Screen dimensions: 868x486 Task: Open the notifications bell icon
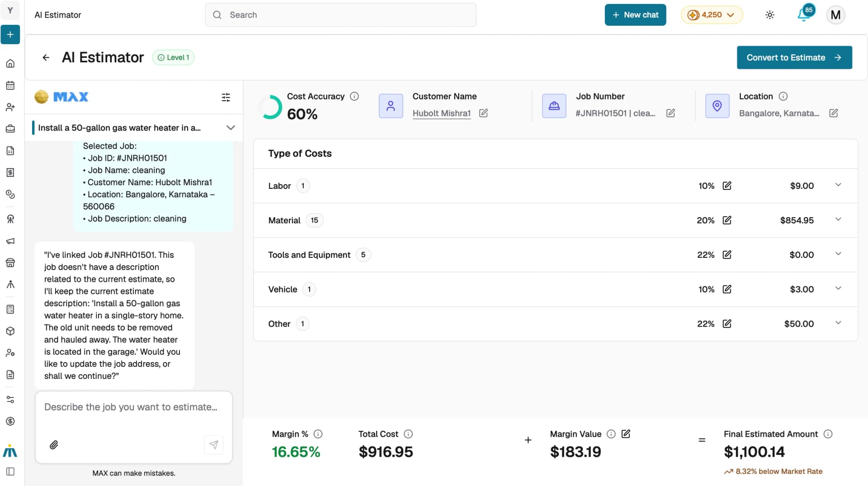[804, 15]
